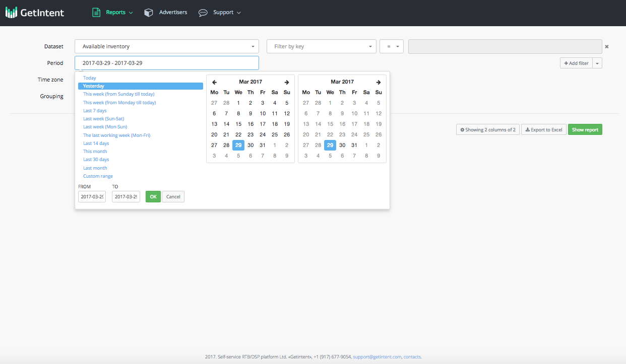Confirm date range with OK button
This screenshot has width=626, height=364.
(153, 196)
